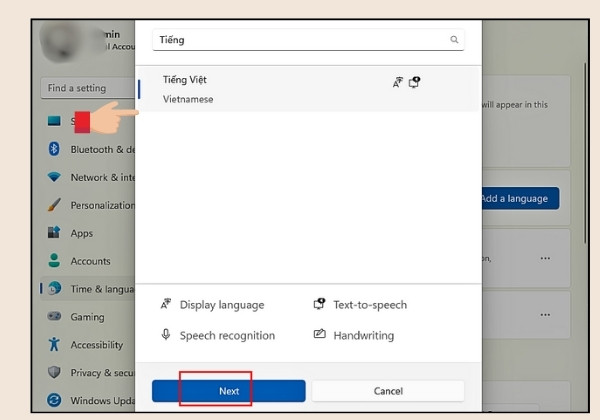Click the Bluetooth icon in Settings sidebar

point(54,149)
